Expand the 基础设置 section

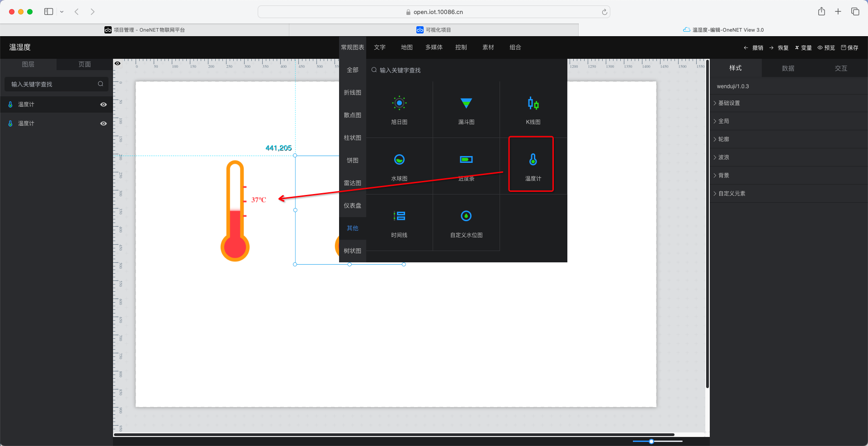click(x=729, y=103)
